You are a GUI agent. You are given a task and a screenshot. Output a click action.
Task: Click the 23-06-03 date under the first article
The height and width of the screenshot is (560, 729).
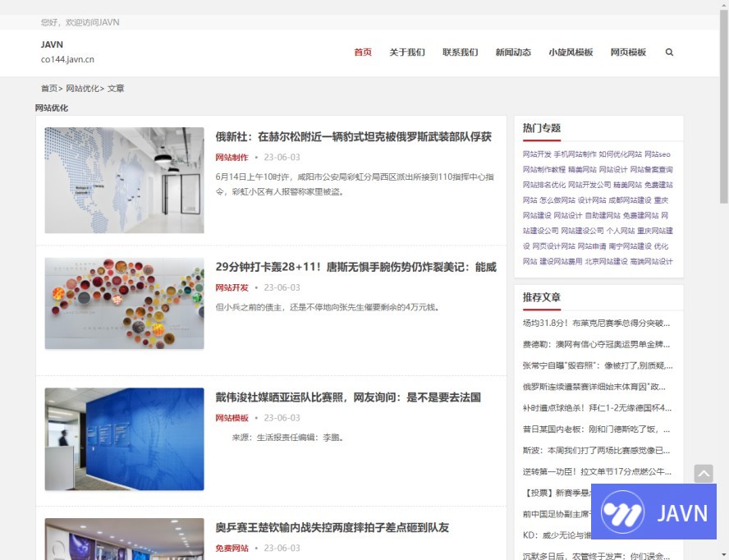pyautogui.click(x=282, y=157)
